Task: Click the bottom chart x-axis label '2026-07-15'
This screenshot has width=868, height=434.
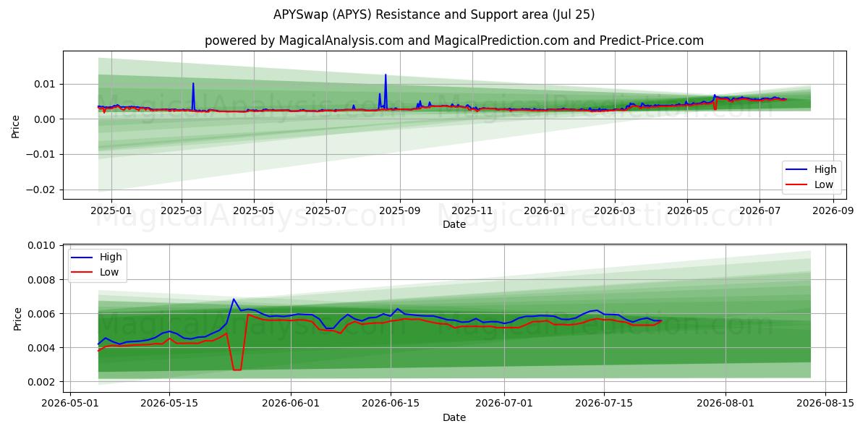Action: coord(604,403)
